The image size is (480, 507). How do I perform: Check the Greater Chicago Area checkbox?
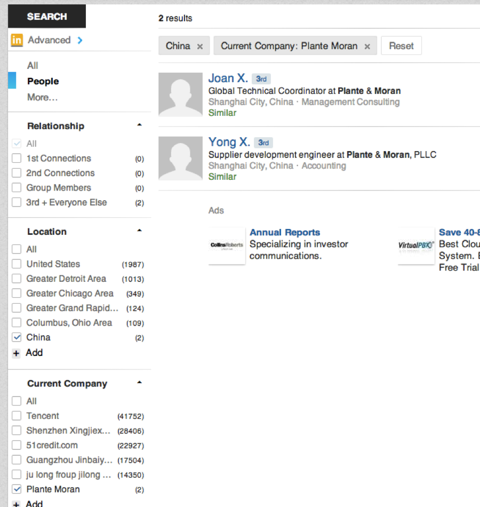pyautogui.click(x=16, y=293)
